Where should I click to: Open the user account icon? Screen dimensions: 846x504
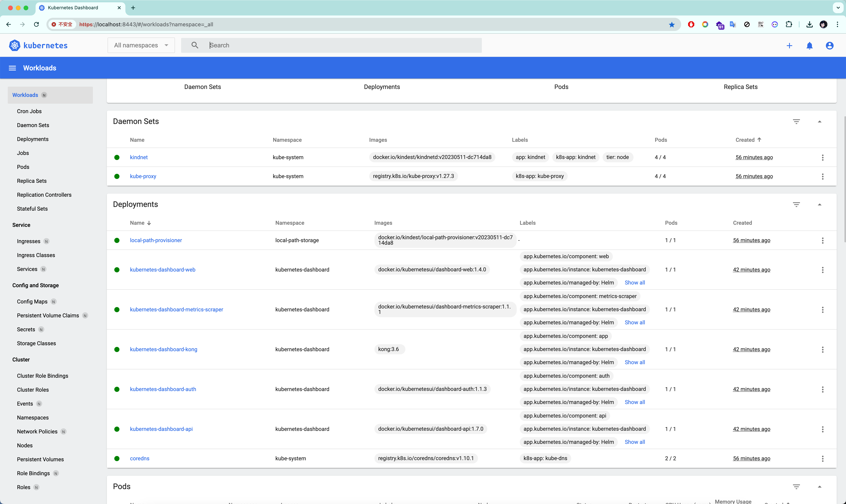tap(829, 45)
